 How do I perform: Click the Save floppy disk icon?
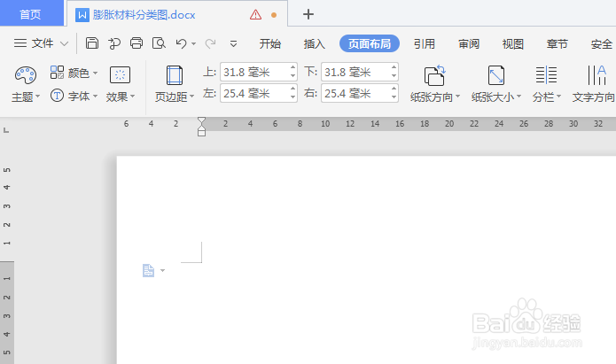[x=92, y=43]
